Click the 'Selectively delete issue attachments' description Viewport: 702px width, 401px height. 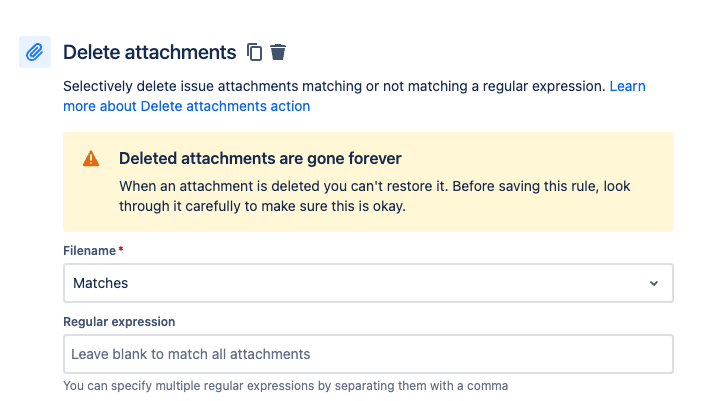(x=334, y=86)
